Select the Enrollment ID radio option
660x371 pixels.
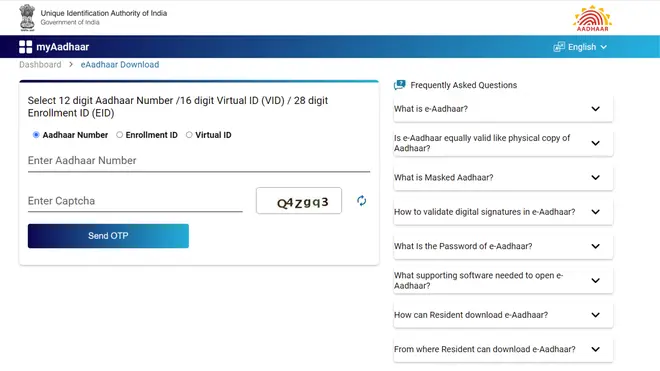pyautogui.click(x=120, y=135)
